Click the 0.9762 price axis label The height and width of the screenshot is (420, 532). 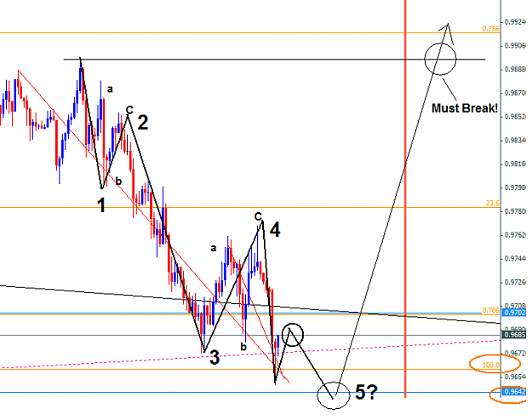click(515, 234)
